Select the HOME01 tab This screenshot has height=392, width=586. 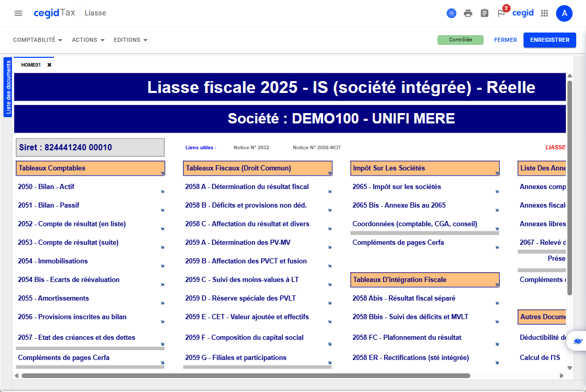[31, 65]
